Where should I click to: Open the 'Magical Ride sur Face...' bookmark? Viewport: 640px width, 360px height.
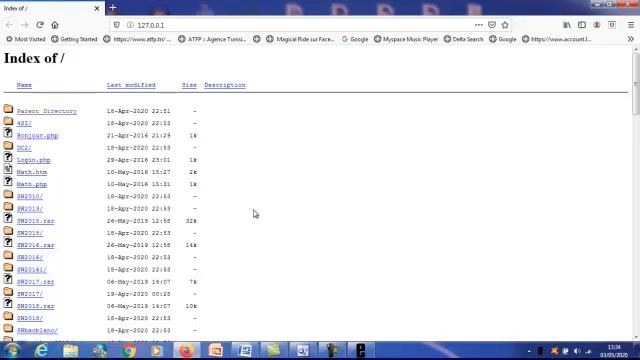click(300, 39)
